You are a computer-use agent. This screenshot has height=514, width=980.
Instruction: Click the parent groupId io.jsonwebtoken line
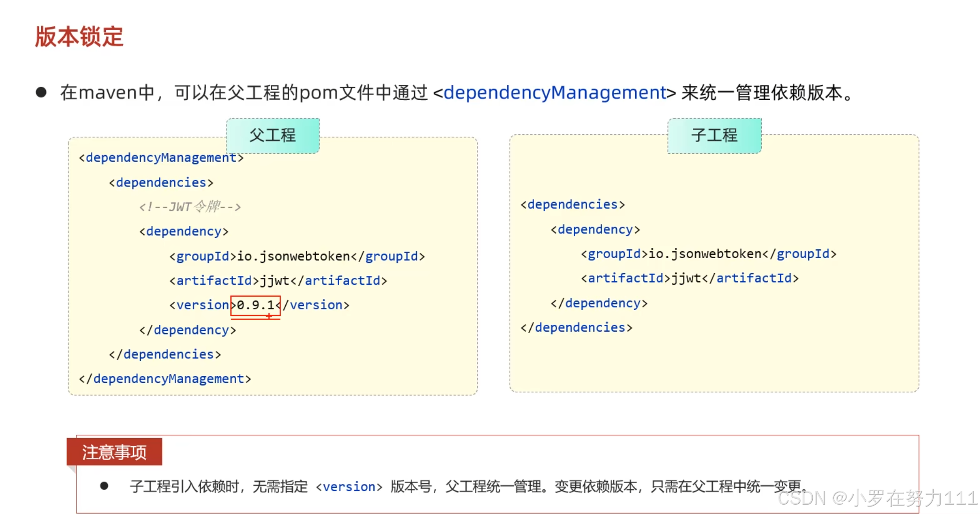tap(297, 256)
